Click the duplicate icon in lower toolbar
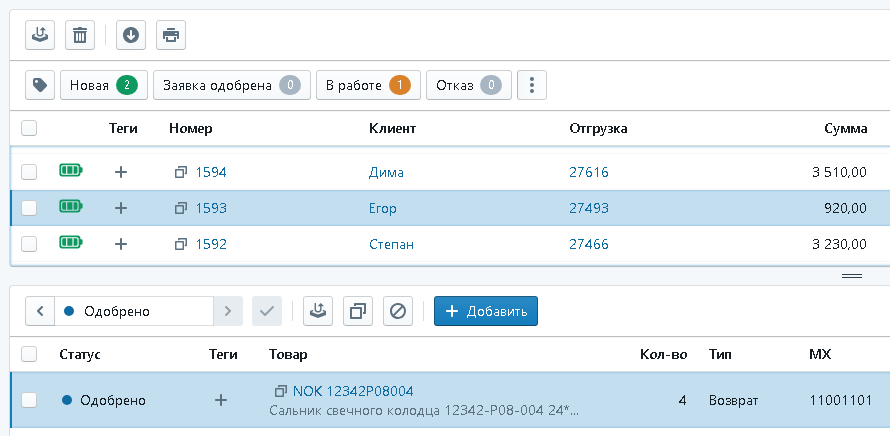Viewport: 890px width, 436px height. [x=358, y=311]
